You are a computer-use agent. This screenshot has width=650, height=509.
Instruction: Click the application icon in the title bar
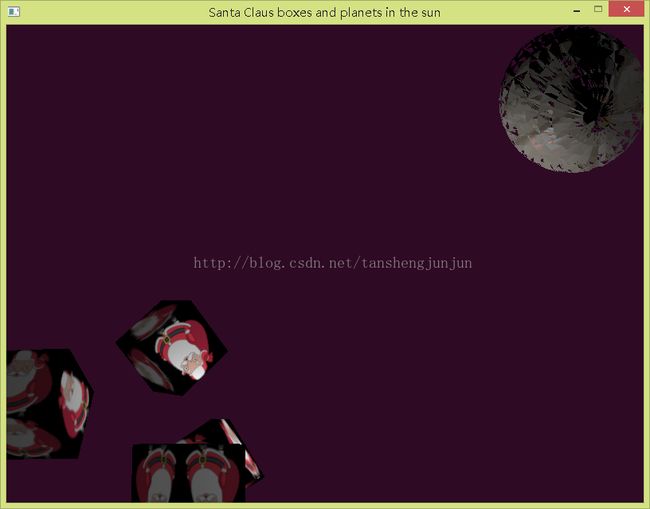[x=13, y=12]
